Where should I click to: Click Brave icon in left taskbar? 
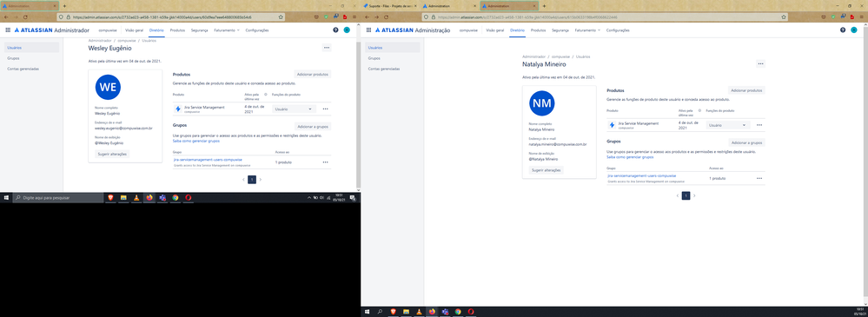pos(109,197)
